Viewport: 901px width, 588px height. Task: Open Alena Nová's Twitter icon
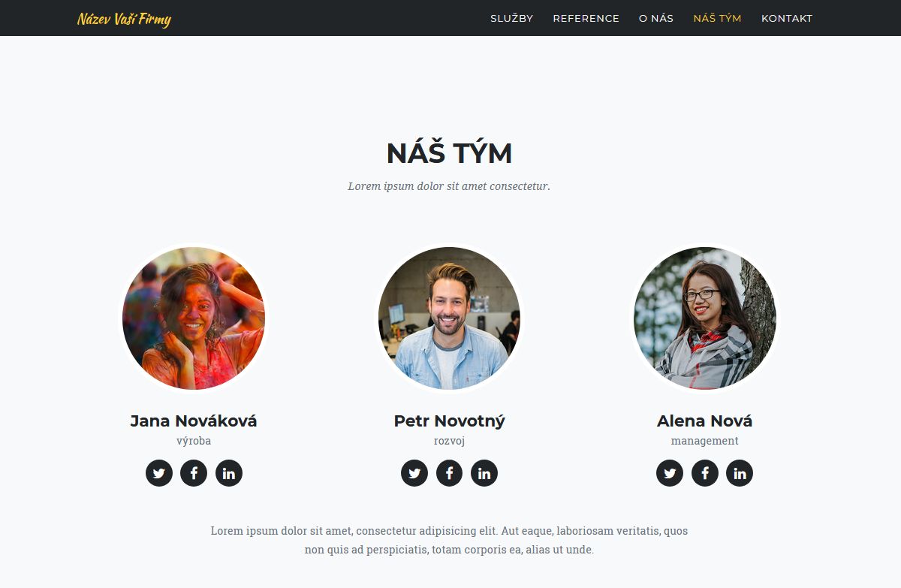tap(670, 473)
